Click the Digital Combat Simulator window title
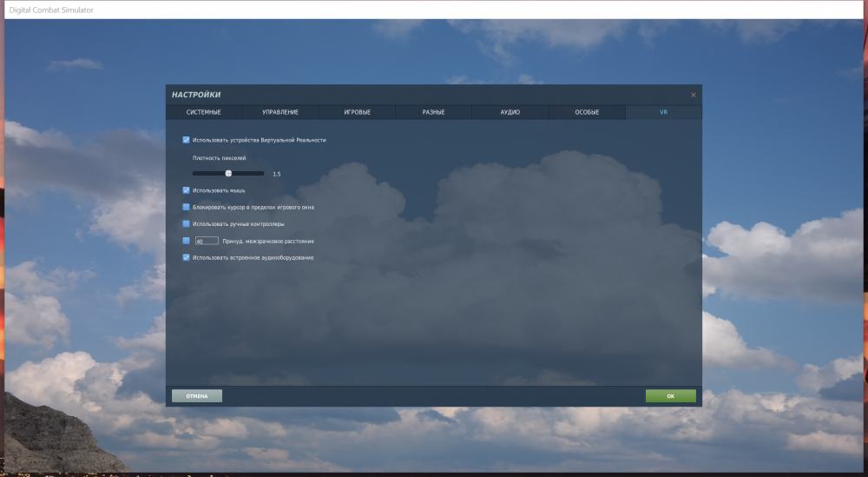 click(x=51, y=10)
